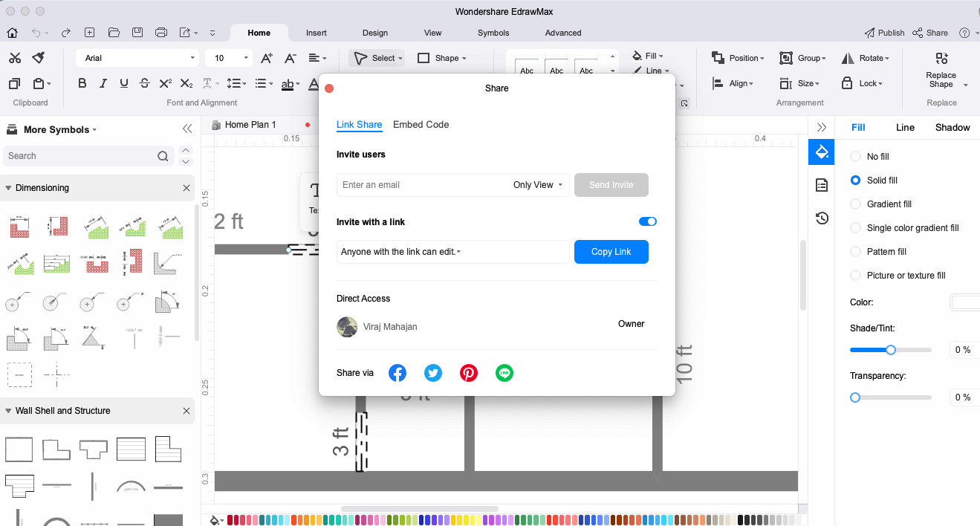Screen dimensions: 980x526
Task: Open the Arial font family dropdown
Action: coord(137,58)
